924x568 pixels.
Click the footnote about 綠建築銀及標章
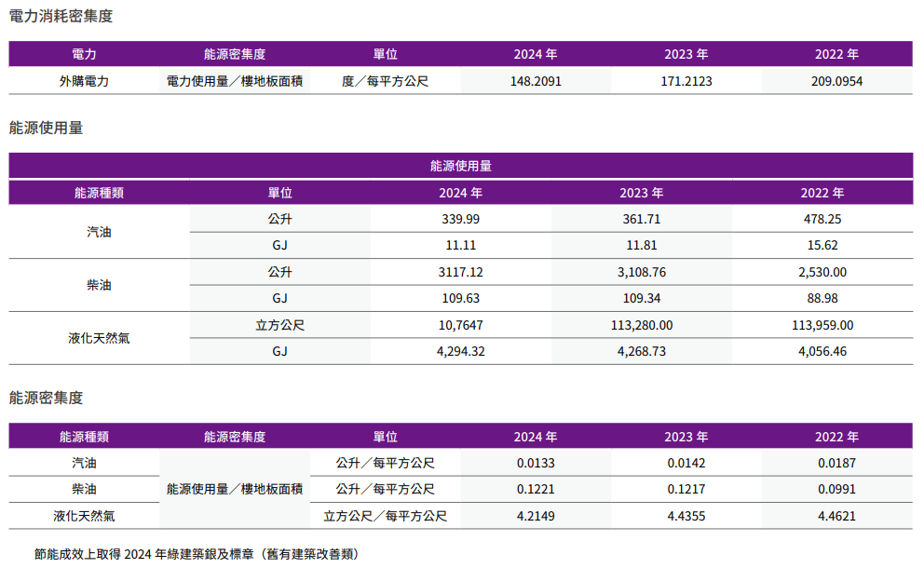coord(197,554)
